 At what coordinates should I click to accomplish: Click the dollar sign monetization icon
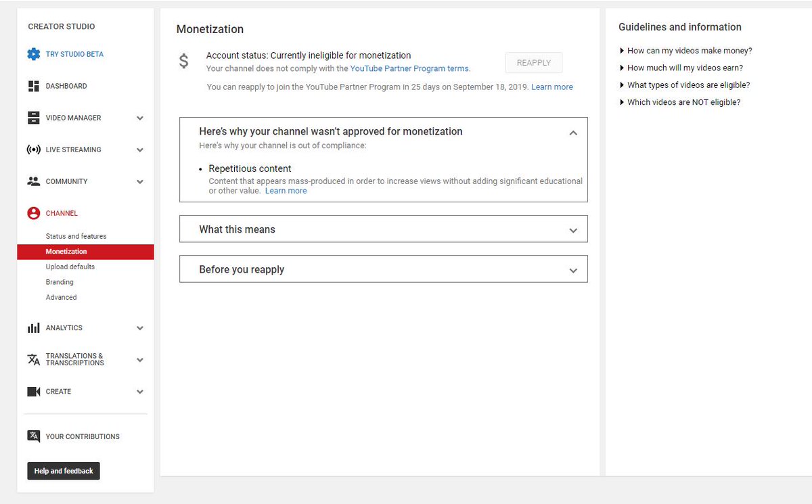[x=184, y=62]
